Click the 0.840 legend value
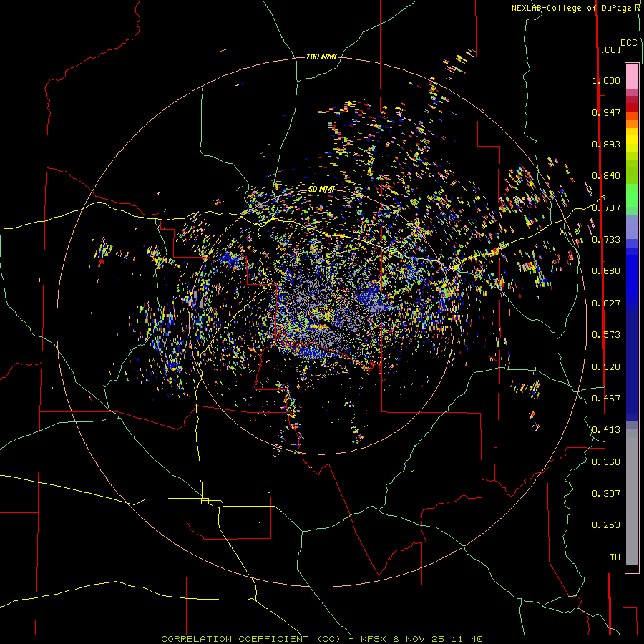 tap(606, 176)
